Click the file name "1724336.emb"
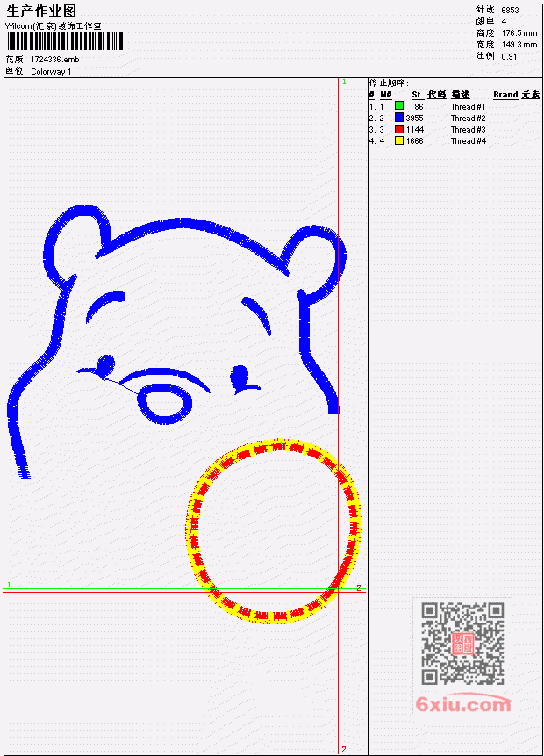 (55, 60)
